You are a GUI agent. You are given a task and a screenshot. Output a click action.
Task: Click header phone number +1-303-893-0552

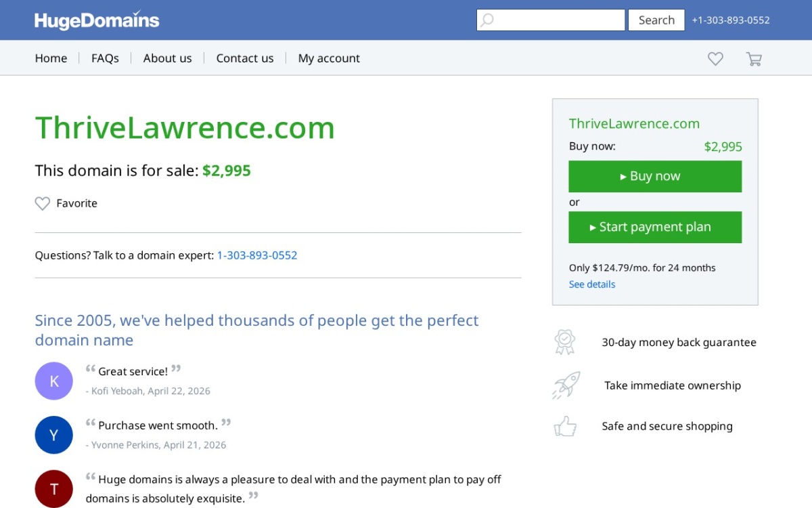click(731, 20)
